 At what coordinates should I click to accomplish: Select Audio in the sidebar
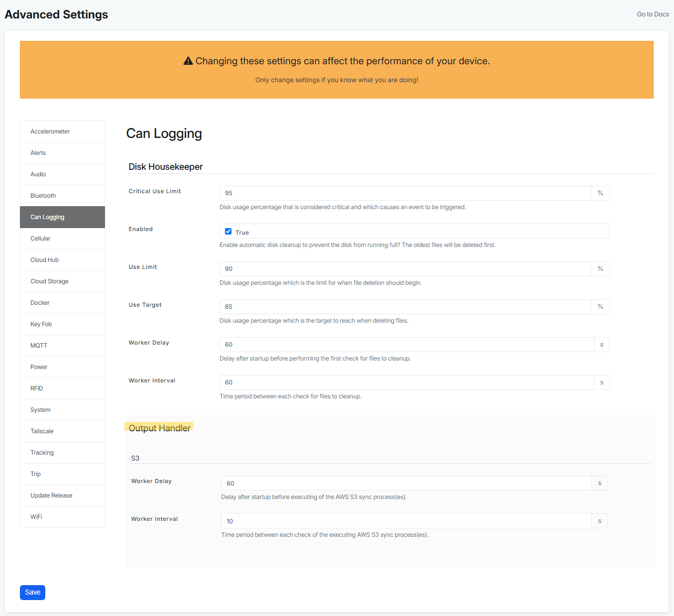click(x=62, y=174)
